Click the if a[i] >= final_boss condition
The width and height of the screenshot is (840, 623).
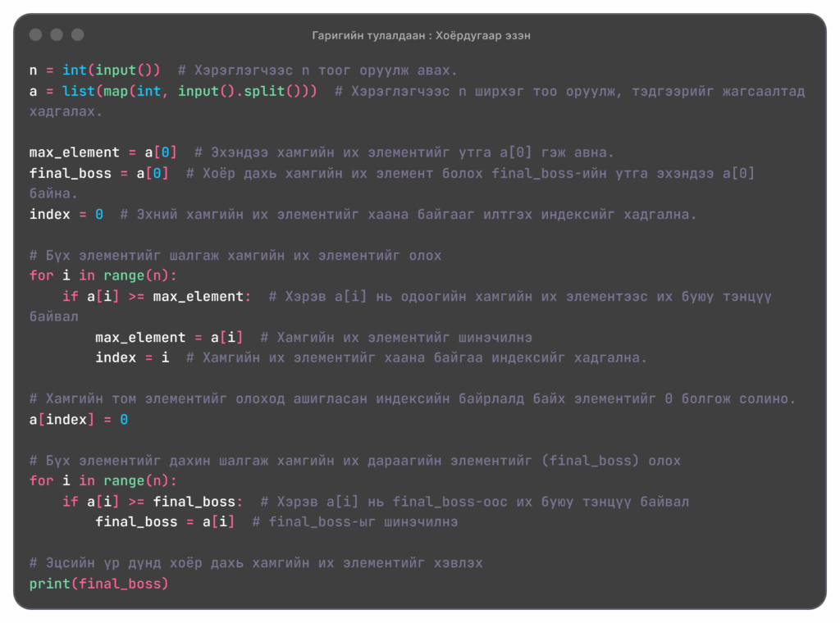point(153,501)
